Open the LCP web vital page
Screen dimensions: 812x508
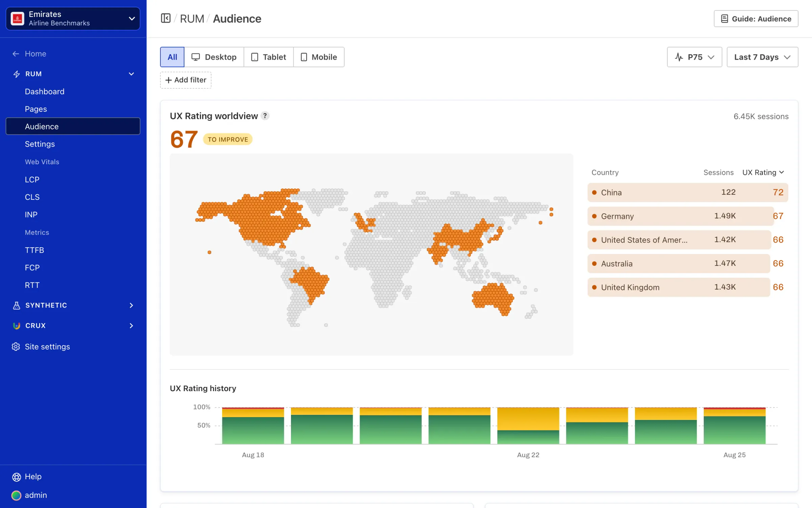[x=32, y=179]
